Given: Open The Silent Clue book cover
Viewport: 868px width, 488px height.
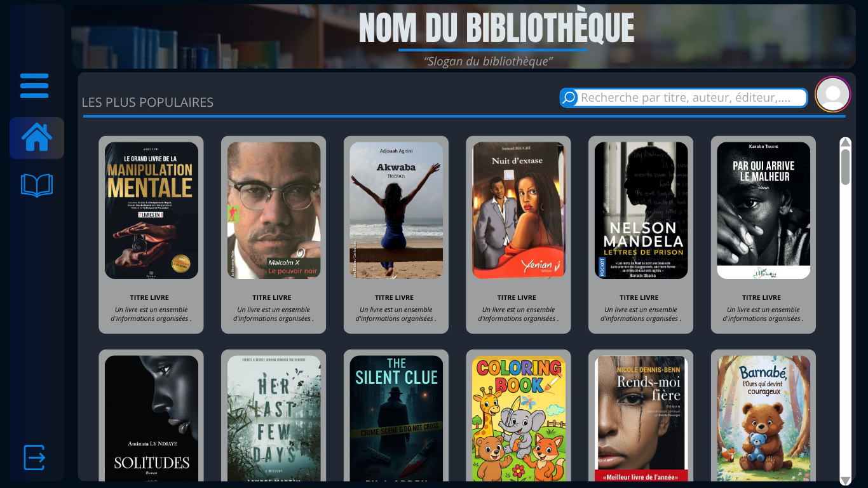Looking at the screenshot, I should click(397, 418).
